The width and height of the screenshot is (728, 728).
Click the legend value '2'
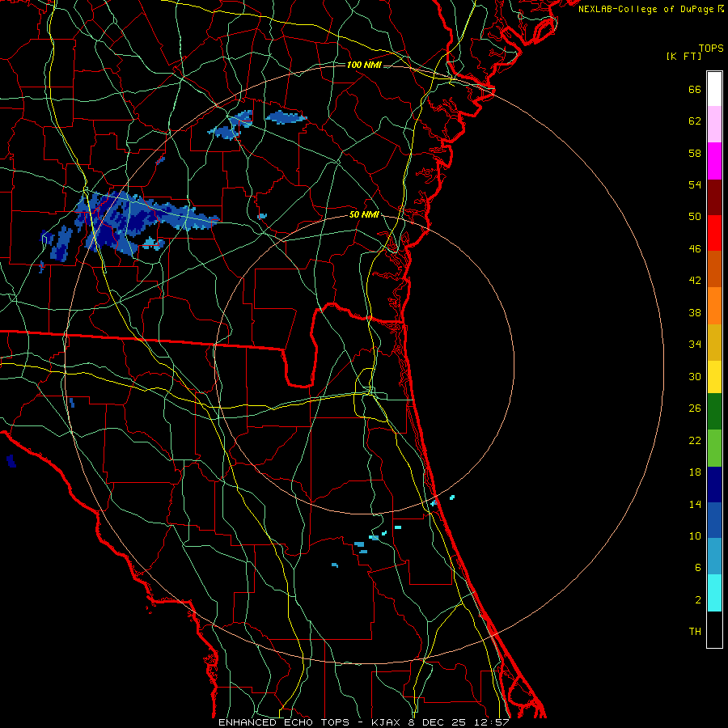point(698,600)
